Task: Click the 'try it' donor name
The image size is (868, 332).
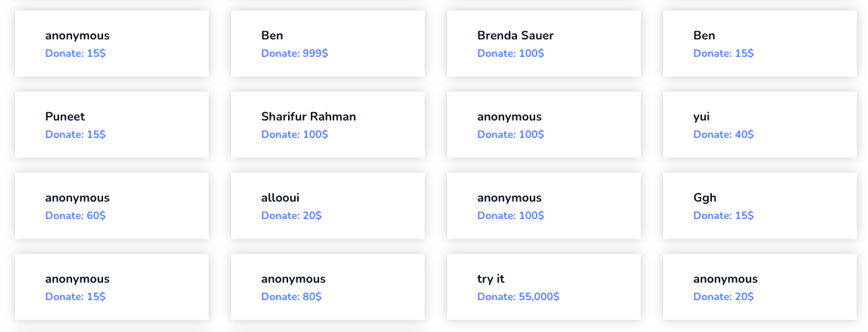Action: [x=490, y=279]
